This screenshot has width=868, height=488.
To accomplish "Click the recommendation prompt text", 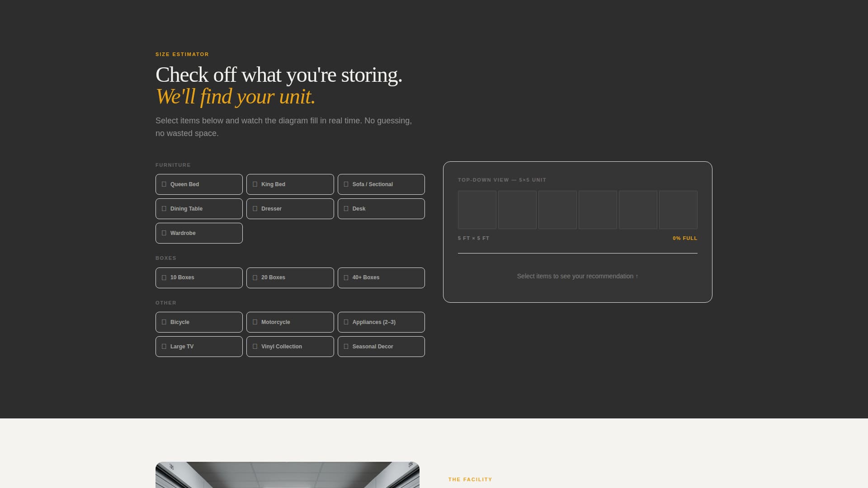I will pos(577,276).
